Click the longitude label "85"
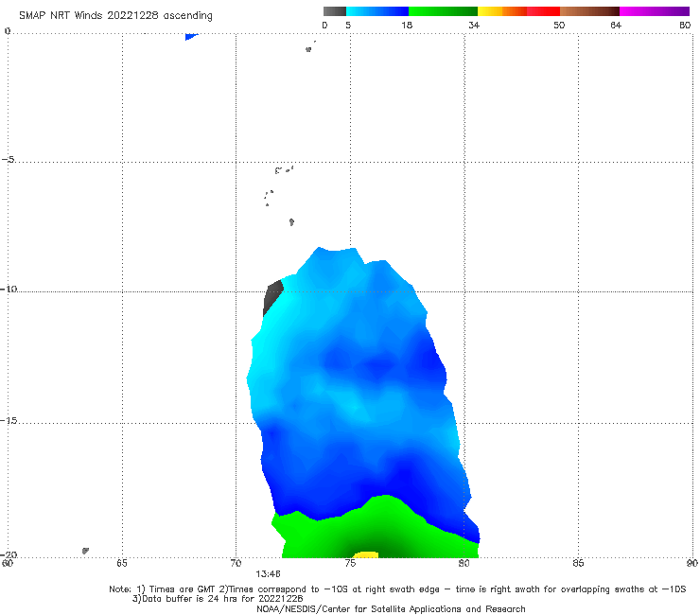 click(578, 563)
